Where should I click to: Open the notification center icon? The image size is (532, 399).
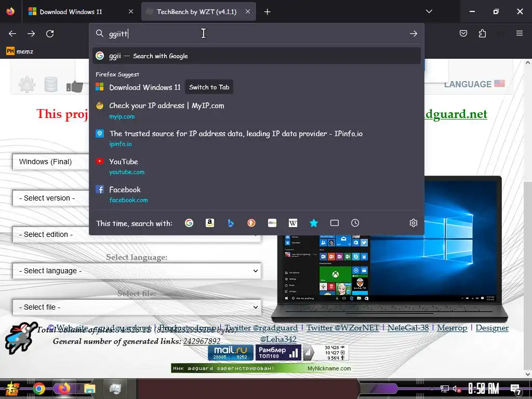point(516,390)
